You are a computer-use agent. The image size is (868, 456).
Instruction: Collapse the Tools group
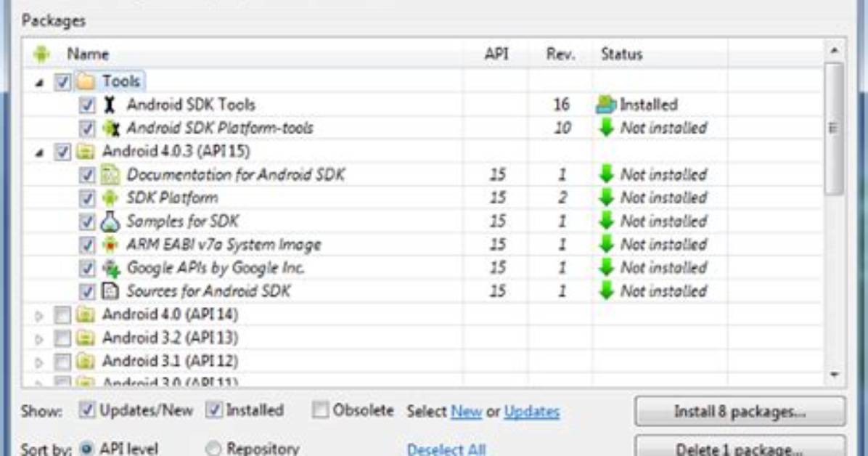point(38,83)
